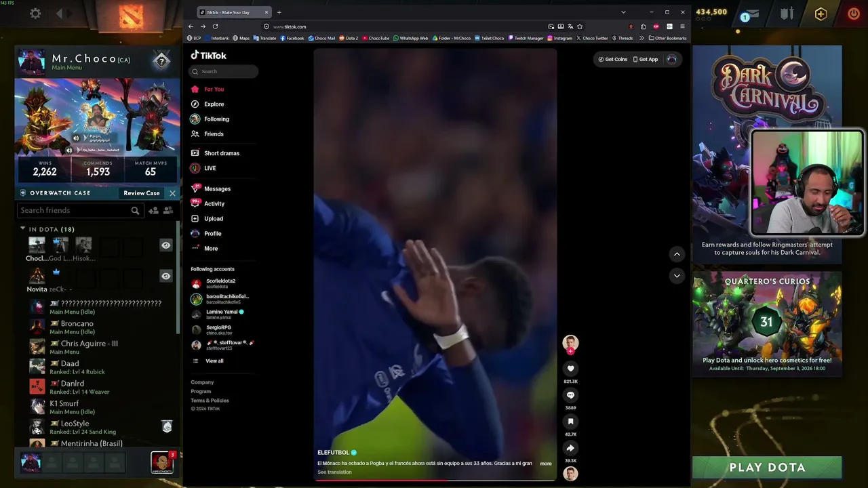Reload the TikTok page in browser
The image size is (868, 488).
(215, 26)
